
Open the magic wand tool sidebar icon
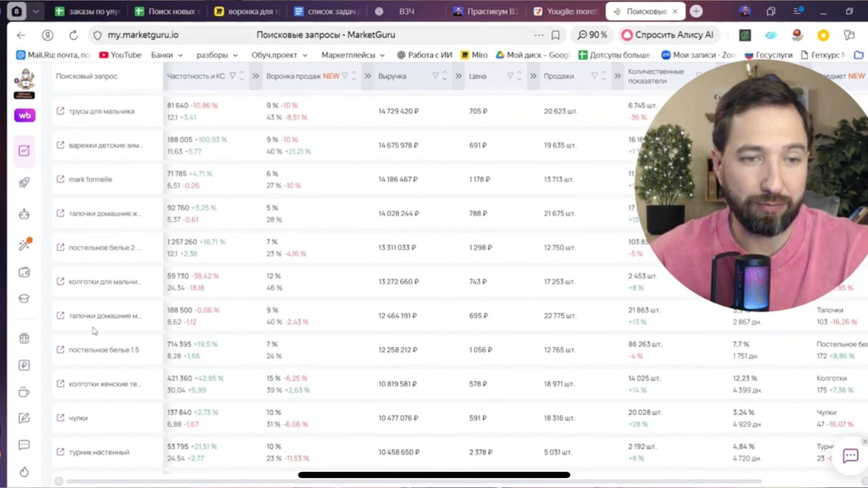pos(24,244)
